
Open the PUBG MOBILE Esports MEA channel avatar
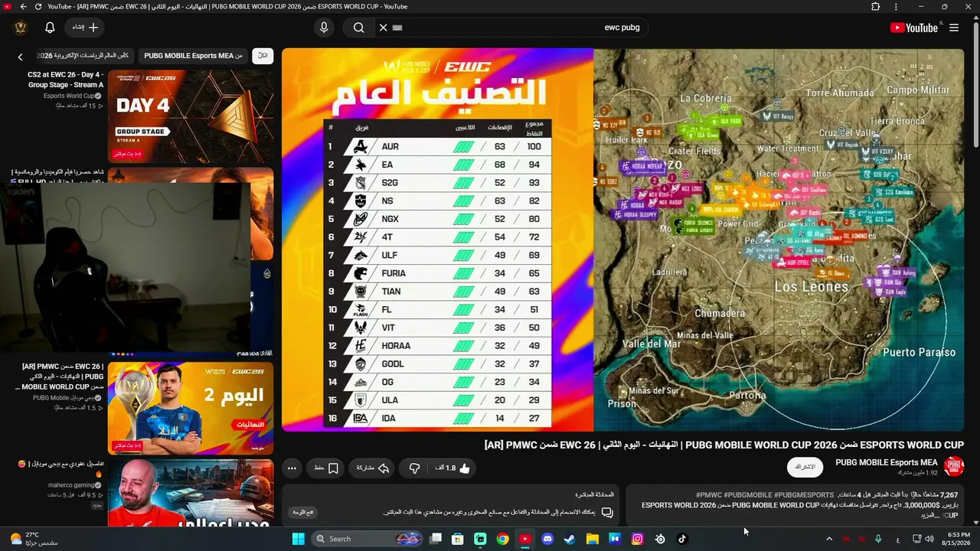click(954, 467)
